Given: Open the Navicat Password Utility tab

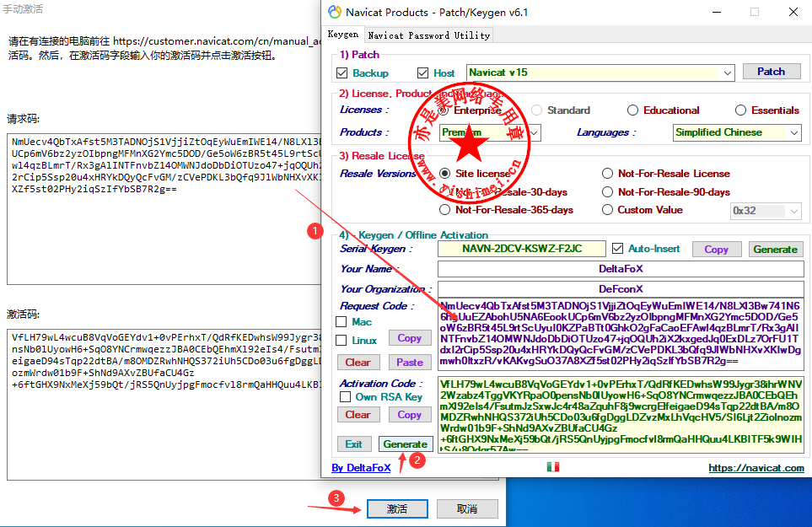Looking at the screenshot, I should pos(429,35).
